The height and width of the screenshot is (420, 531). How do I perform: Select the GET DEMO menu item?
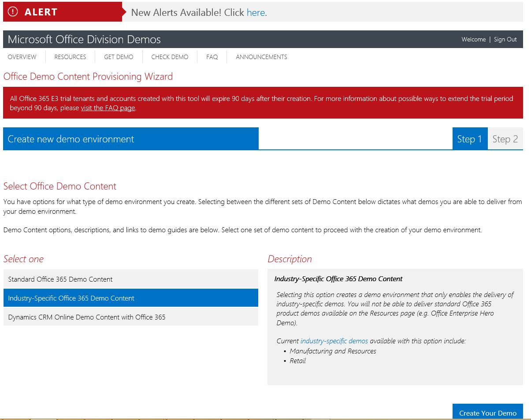(x=119, y=57)
